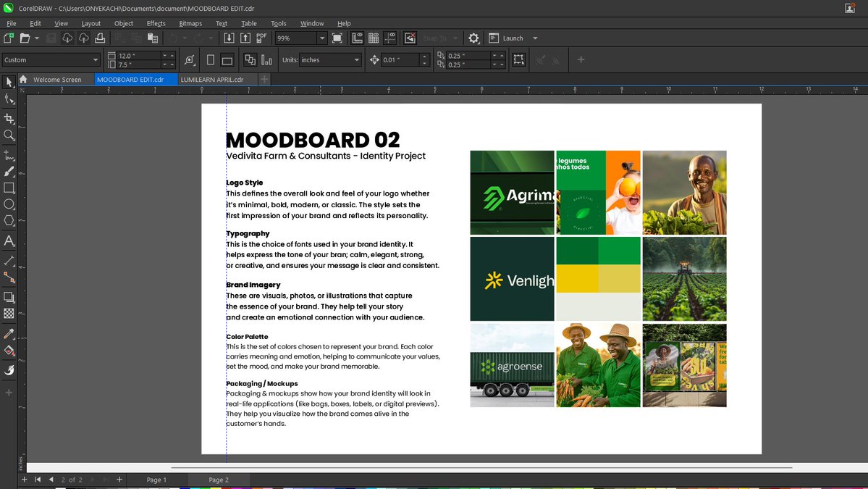The image size is (868, 489).
Task: Go to previous page arrow
Action: coord(51,480)
